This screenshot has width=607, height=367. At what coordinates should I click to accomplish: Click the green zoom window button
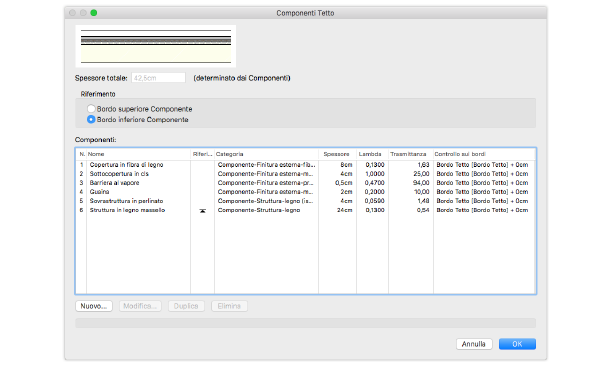tap(94, 13)
